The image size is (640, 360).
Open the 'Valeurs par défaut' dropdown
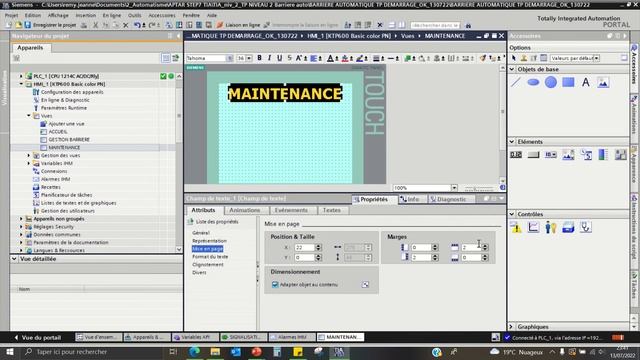click(x=596, y=58)
